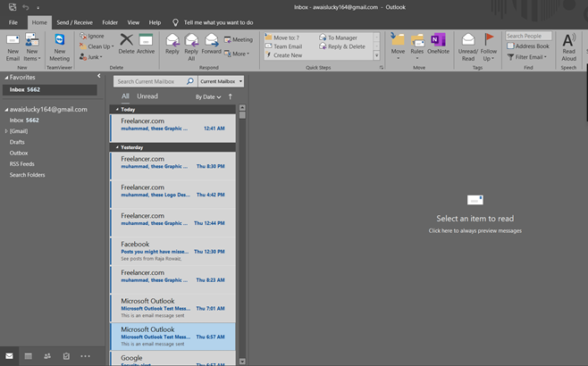The width and height of the screenshot is (588, 366).
Task: Open Current Mailbox scope dropdown
Action: [x=221, y=81]
